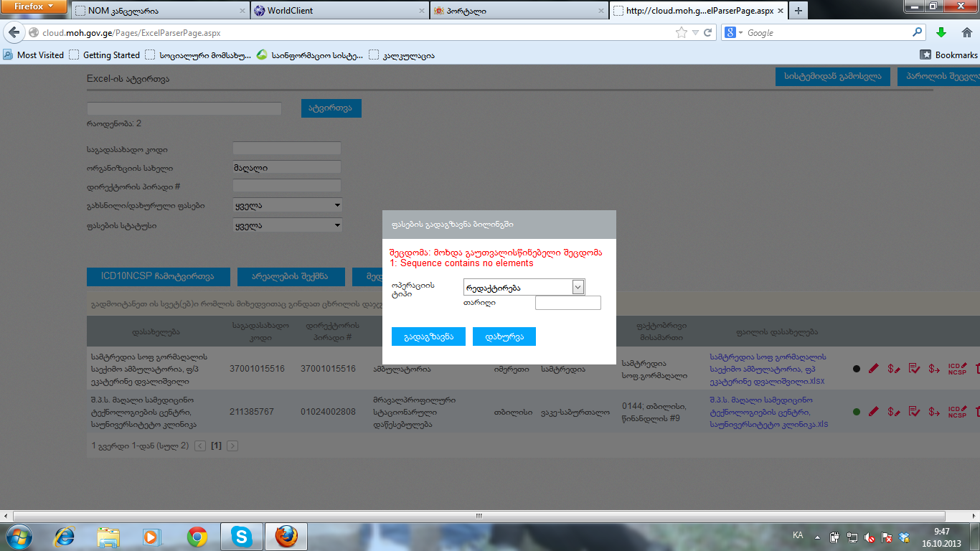Open Google Chrome from the taskbar
The image size is (980, 551).
(x=197, y=536)
